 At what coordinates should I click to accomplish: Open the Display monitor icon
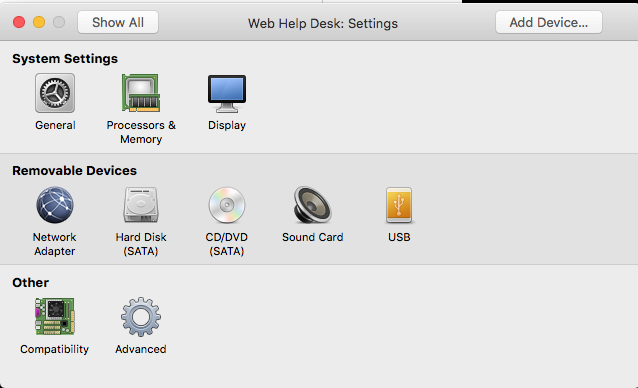click(x=227, y=94)
